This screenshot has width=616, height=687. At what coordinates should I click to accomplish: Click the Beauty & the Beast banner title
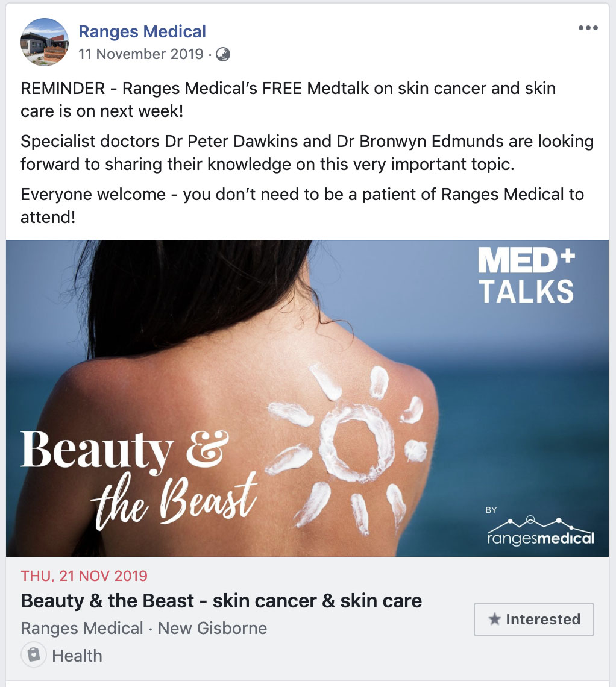point(139,478)
